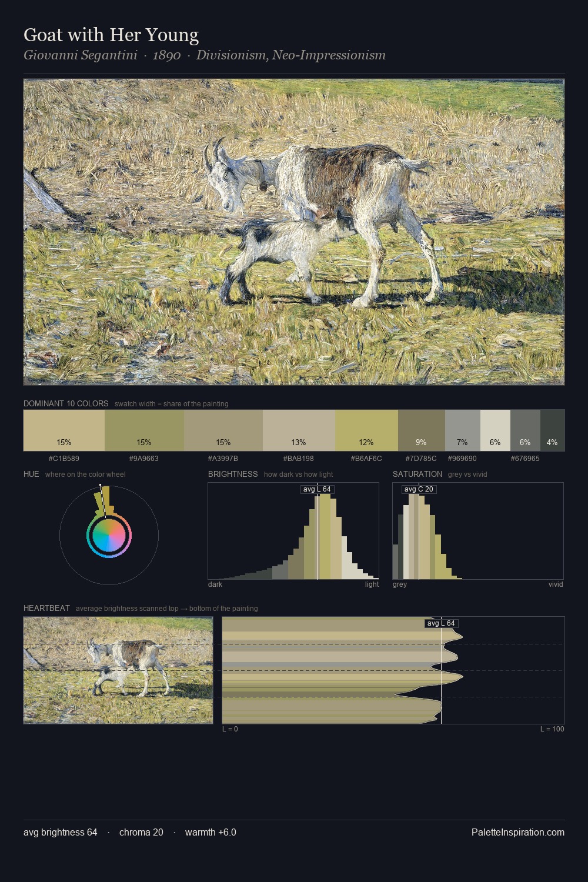Click the 'L = 100' axis label
The height and width of the screenshot is (882, 588).
click(x=552, y=729)
